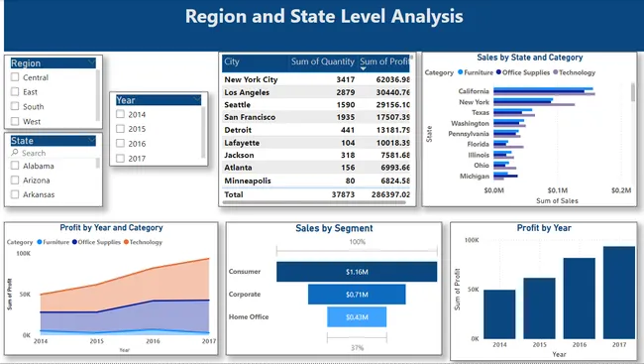The height and width of the screenshot is (364, 644).
Task: Check the East region checkbox
Action: tap(15, 91)
